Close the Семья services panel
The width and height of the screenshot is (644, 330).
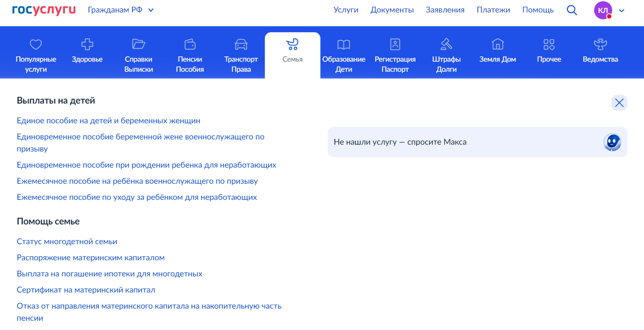click(619, 103)
